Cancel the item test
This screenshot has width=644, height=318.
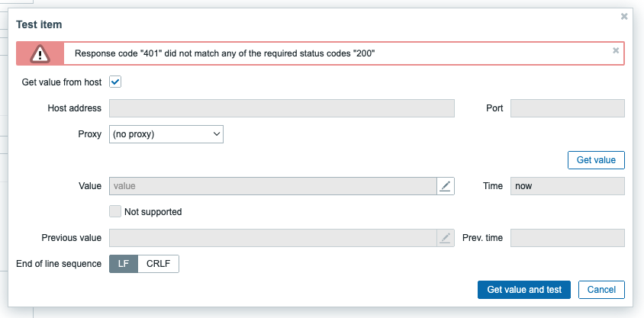(601, 290)
